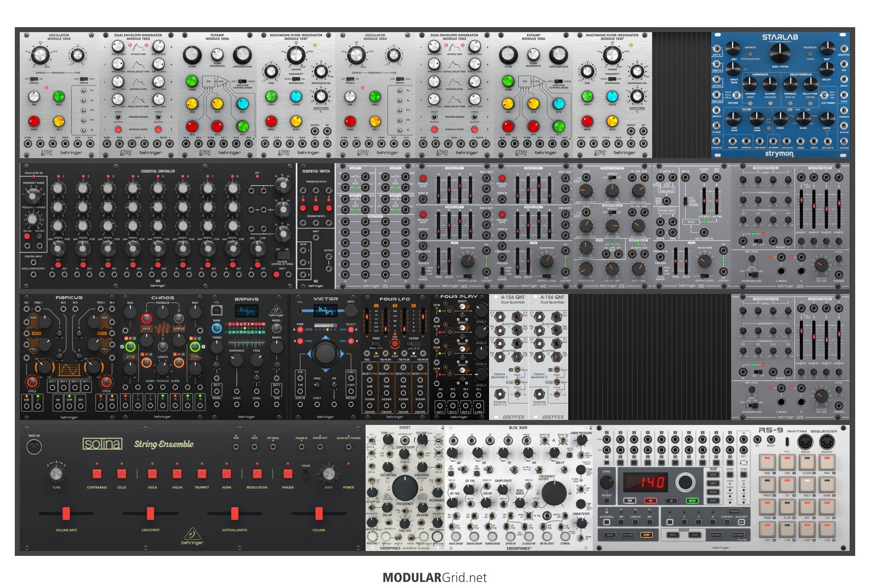Image resolution: width=870 pixels, height=588 pixels.
Task: Toggle RS-9 NOTE RPT button
Action: (x=742, y=522)
